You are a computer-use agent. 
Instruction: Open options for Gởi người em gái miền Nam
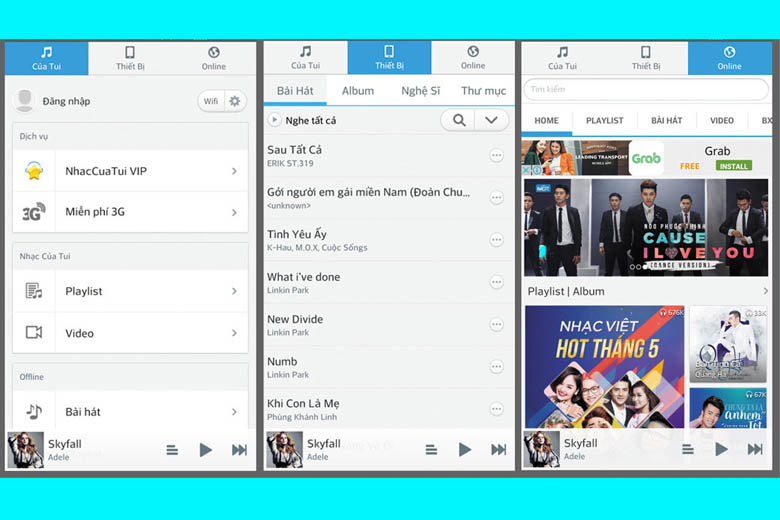tap(496, 198)
